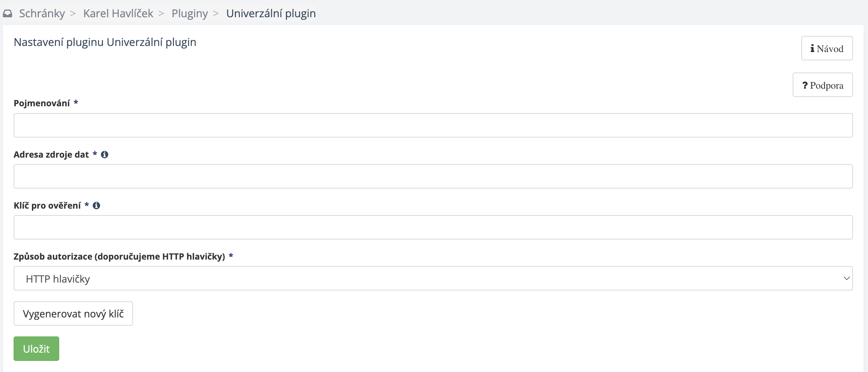
Task: Click the inbox icon in the breadcrumb
Action: click(x=8, y=14)
